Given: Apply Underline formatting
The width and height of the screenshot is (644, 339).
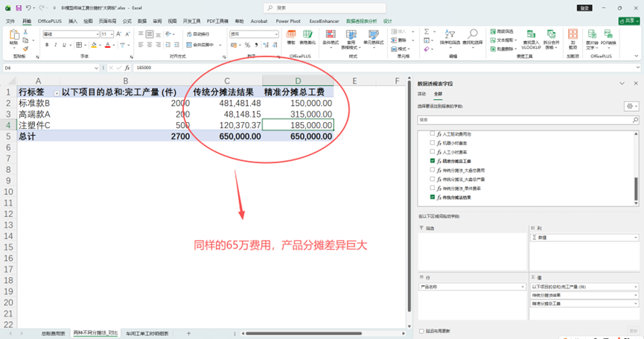Looking at the screenshot, I should coord(64,45).
